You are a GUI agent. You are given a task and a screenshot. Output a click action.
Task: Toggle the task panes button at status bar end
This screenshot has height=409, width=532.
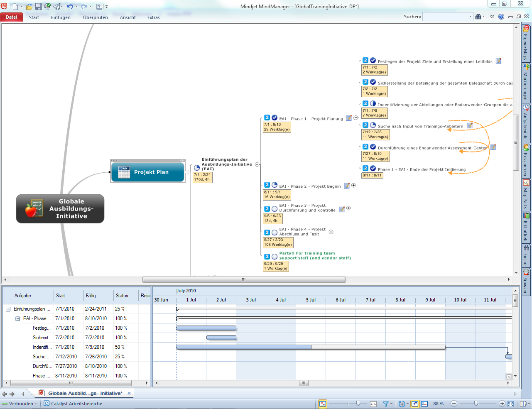tap(522, 404)
